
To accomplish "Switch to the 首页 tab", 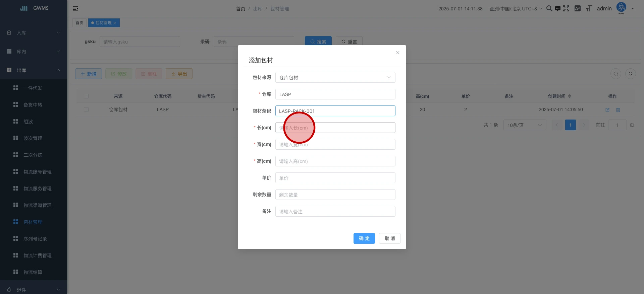I will [x=79, y=23].
